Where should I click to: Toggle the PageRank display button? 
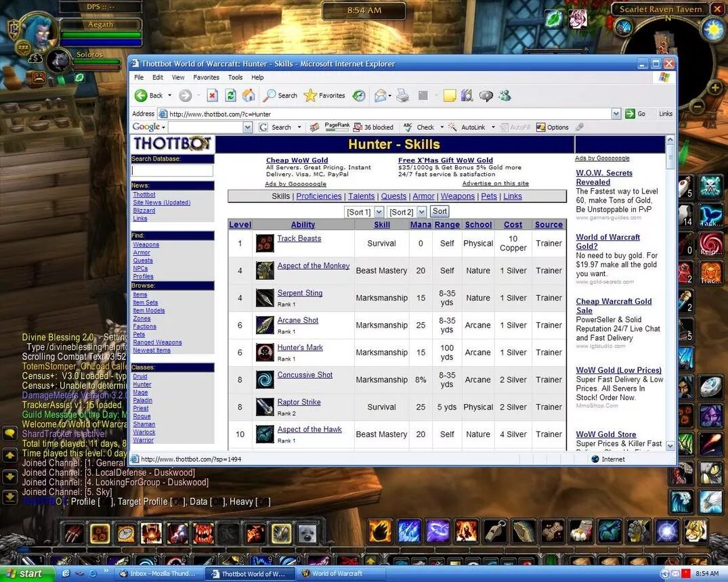337,127
